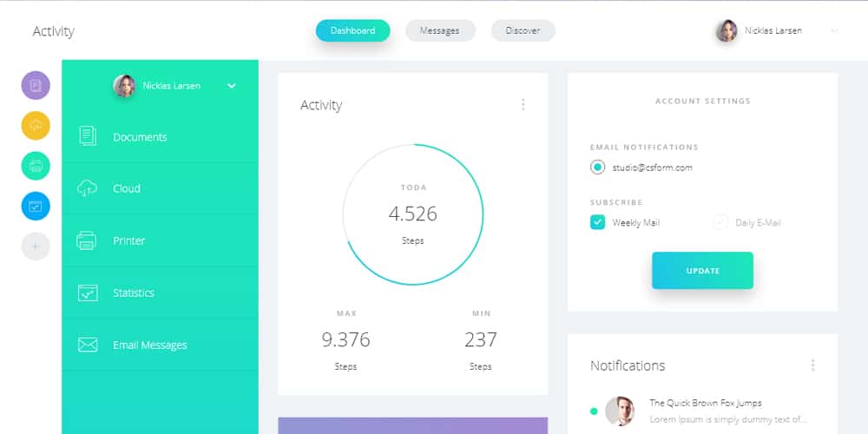
Task: Click the green printer circle icon
Action: (36, 166)
